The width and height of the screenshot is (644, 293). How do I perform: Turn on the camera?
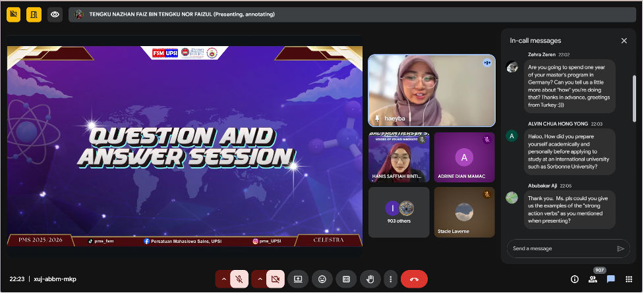tap(276, 279)
